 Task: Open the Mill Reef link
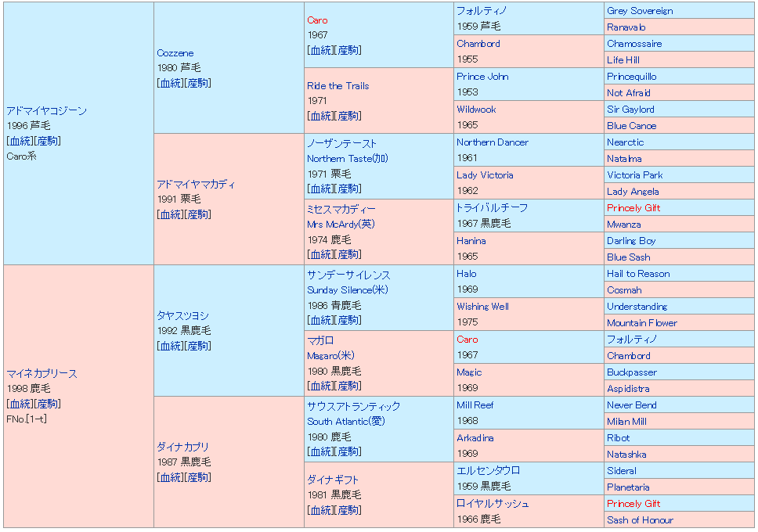[475, 405]
